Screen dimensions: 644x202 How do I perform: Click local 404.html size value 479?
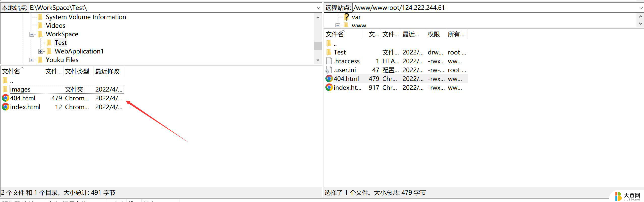click(57, 98)
